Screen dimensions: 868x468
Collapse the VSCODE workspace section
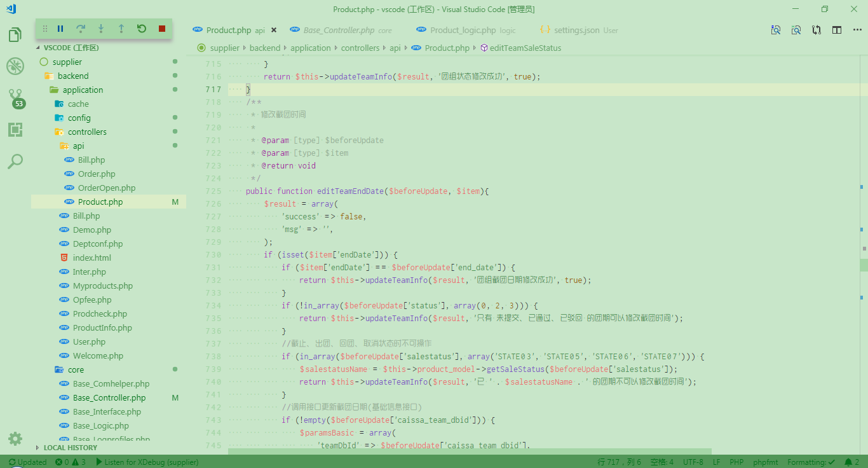(71, 48)
